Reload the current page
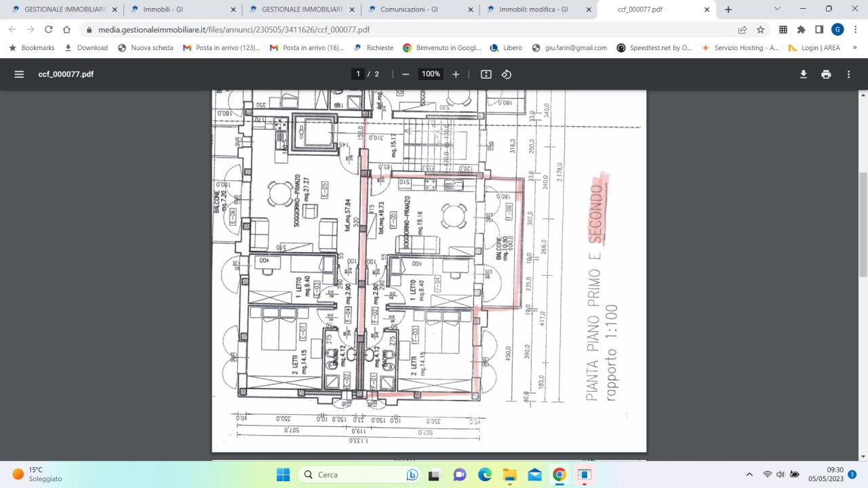This screenshot has height=488, width=868. 48,30
